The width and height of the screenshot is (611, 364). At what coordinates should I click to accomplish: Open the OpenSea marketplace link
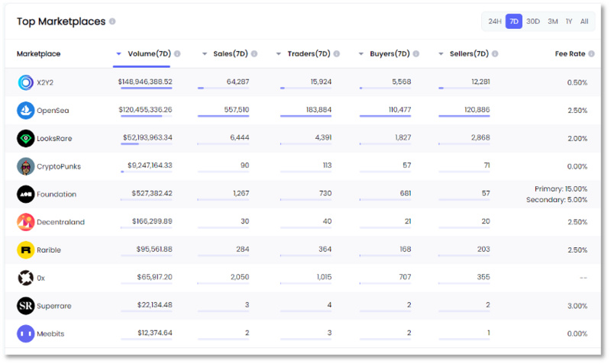53,111
